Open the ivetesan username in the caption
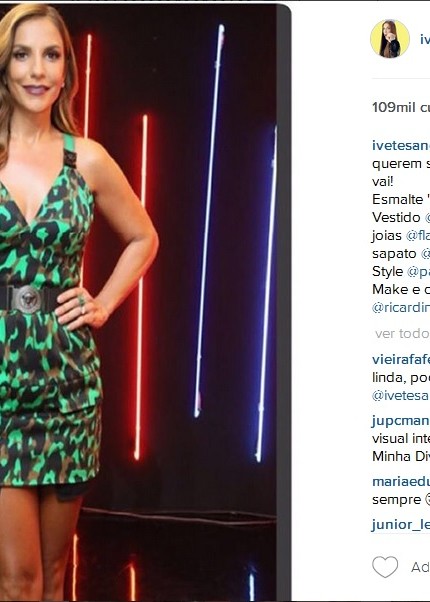Viewport: 430px width, 602px height. tap(401, 145)
